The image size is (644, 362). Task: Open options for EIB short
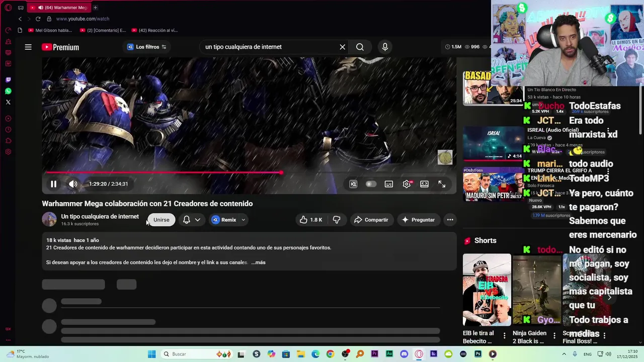tap(505, 335)
